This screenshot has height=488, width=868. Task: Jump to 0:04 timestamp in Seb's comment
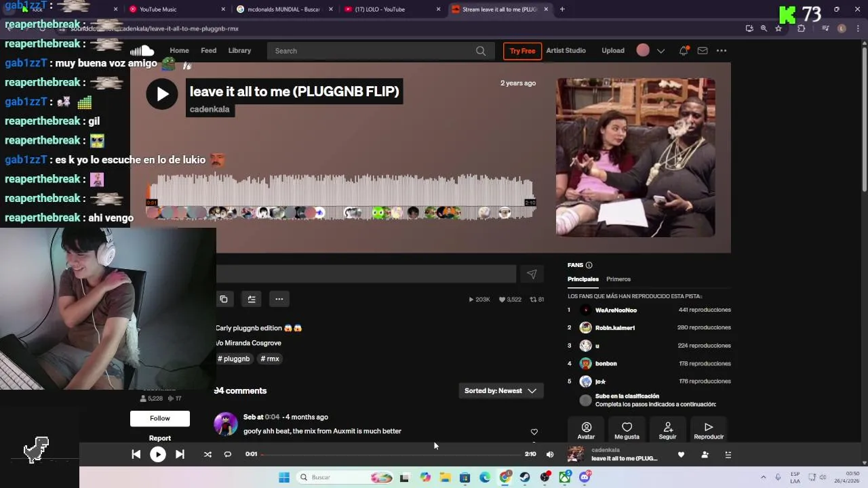tap(272, 417)
